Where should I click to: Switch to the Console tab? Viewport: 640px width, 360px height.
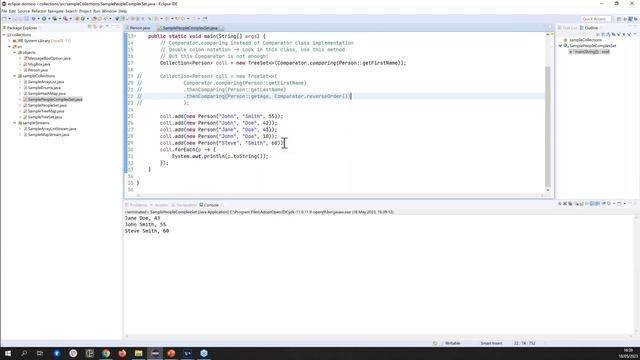coord(209,205)
